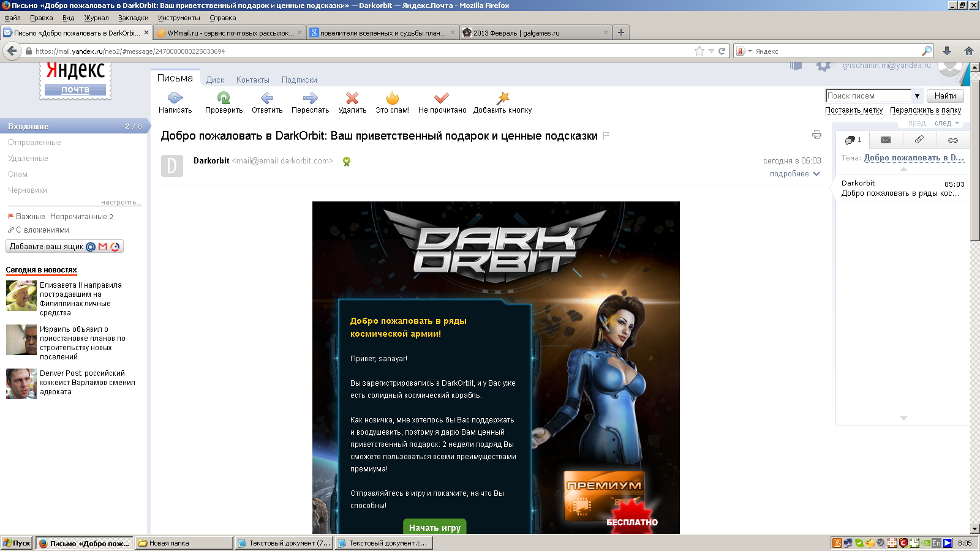
Task: Mark the letter unread with Не прочитано
Action: pos(442,98)
